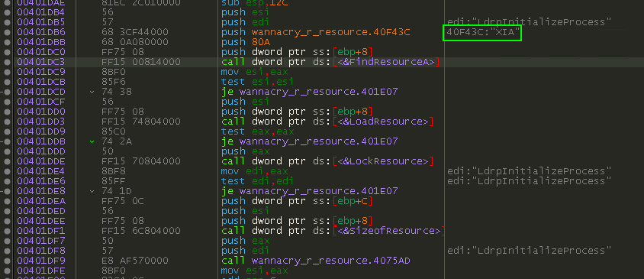Click instruction push edi at 00401DB5
This screenshot has height=279, width=644.
click(245, 22)
